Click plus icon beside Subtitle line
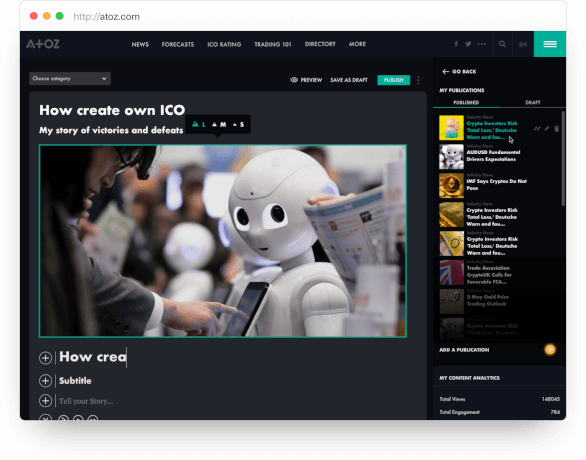 [45, 381]
